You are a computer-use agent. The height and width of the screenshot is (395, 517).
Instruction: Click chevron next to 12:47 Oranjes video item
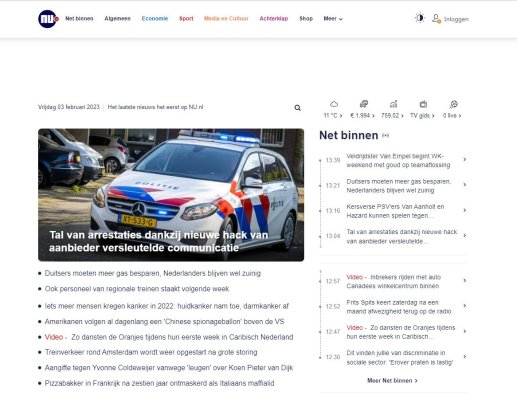(465, 331)
